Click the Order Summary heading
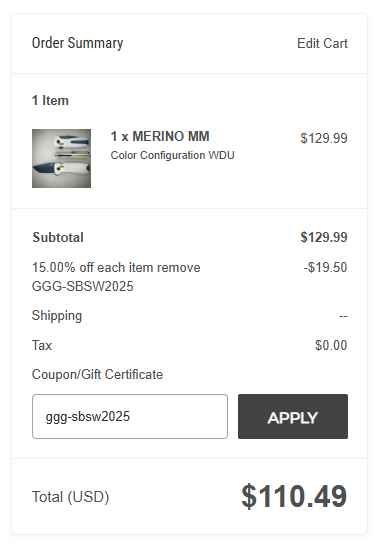This screenshot has height=558, width=386. [x=78, y=43]
